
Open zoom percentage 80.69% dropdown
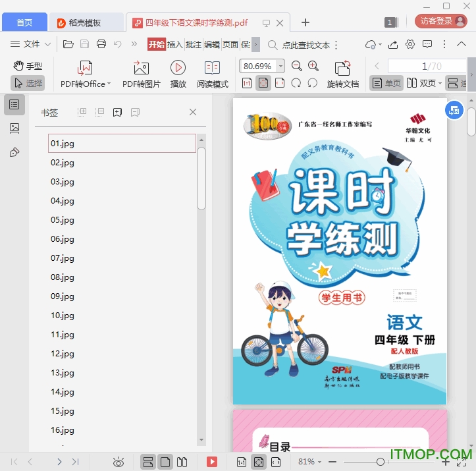(x=281, y=66)
